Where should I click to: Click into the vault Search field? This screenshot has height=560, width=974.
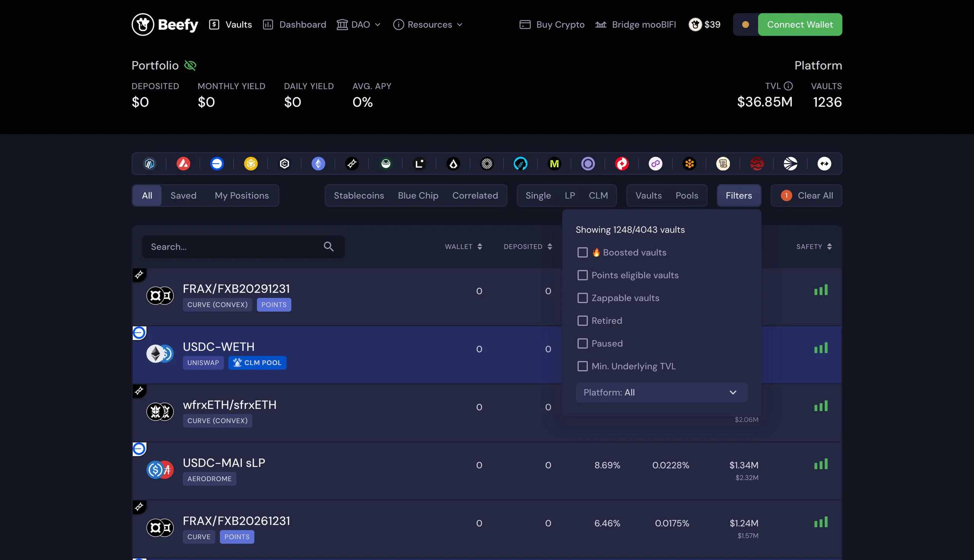pyautogui.click(x=243, y=246)
